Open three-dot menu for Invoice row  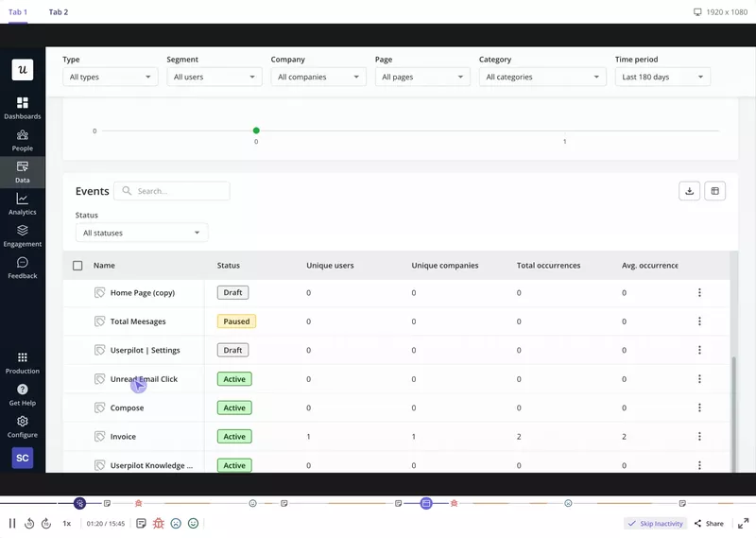pyautogui.click(x=699, y=437)
